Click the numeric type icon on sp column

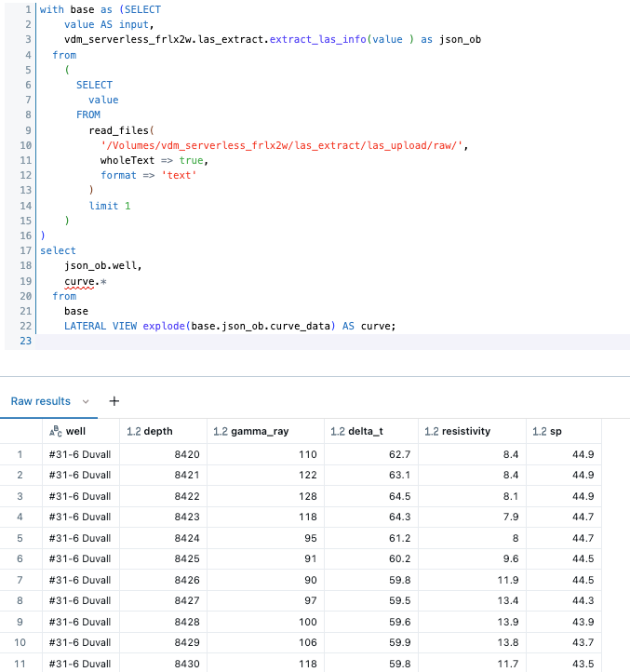pos(539,432)
